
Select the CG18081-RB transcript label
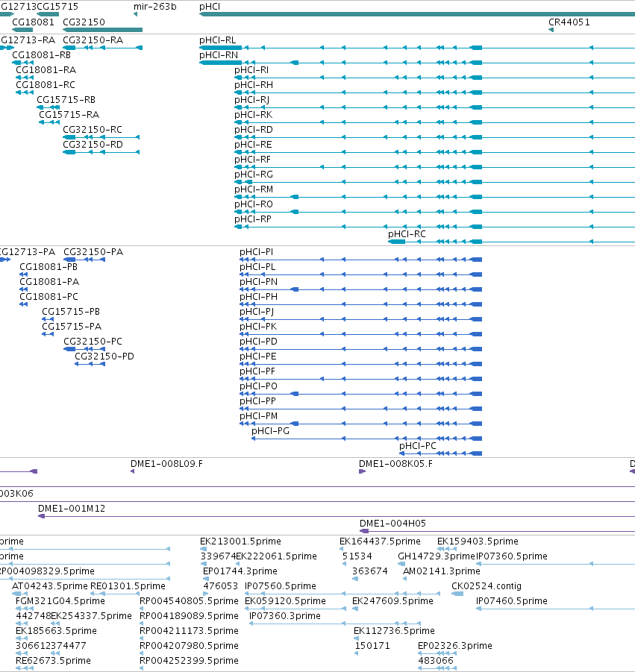point(42,55)
